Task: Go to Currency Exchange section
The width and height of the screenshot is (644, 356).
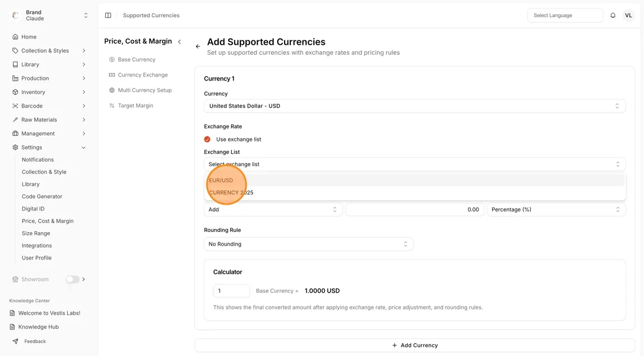Action: pyautogui.click(x=143, y=75)
